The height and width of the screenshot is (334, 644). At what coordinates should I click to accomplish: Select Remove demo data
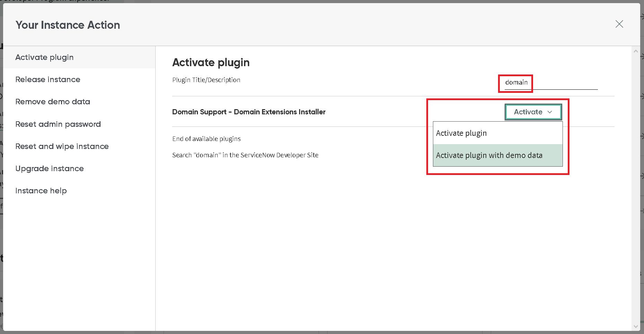52,102
